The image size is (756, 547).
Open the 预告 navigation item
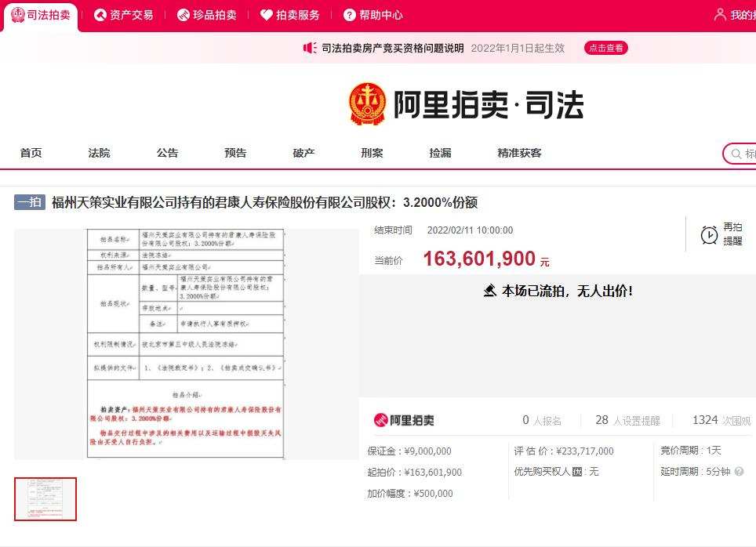[235, 154]
